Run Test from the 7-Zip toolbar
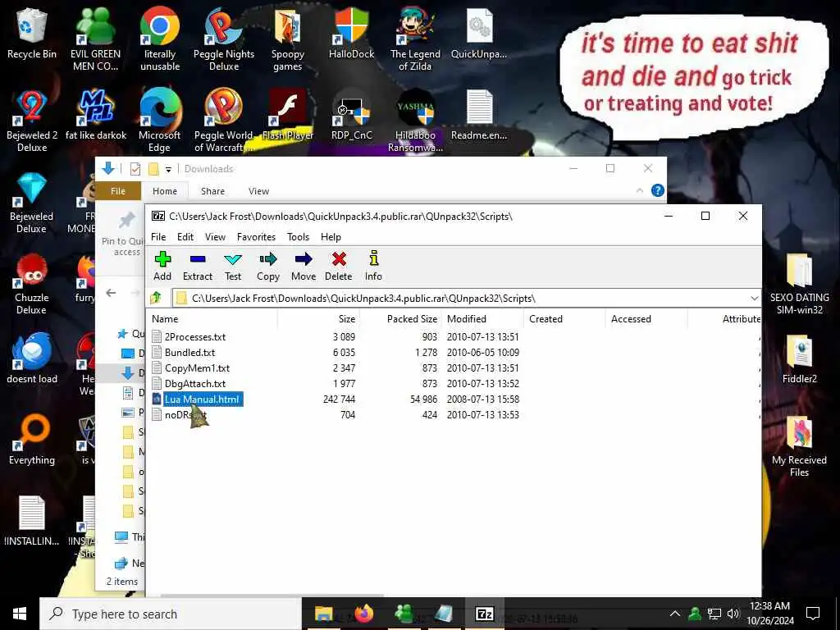This screenshot has width=840, height=630. coord(232,267)
